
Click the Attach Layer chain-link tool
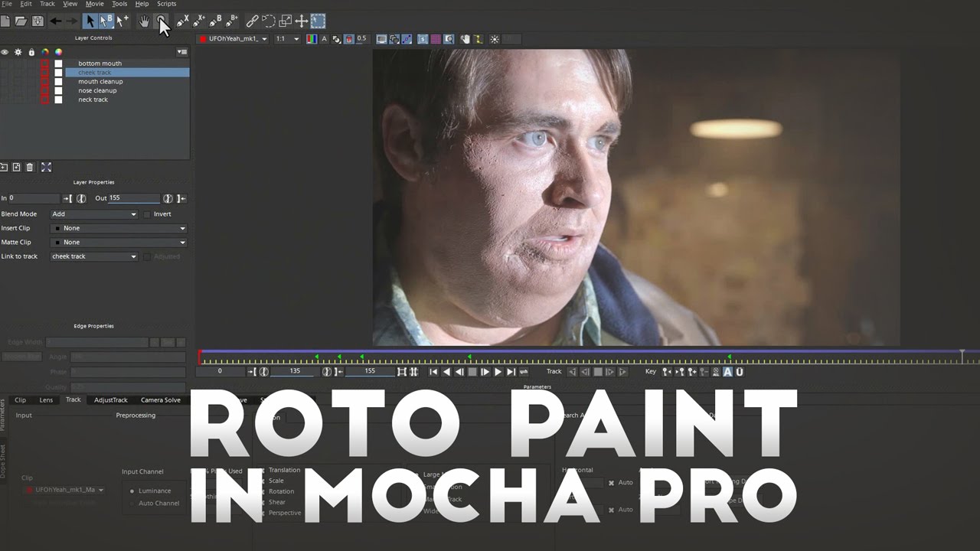[252, 21]
